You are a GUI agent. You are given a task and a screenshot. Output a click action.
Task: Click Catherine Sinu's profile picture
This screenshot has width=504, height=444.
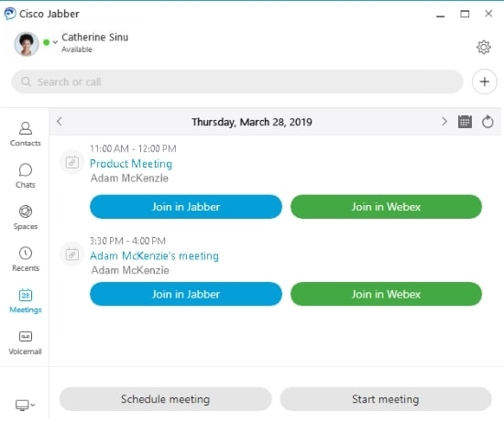(27, 44)
